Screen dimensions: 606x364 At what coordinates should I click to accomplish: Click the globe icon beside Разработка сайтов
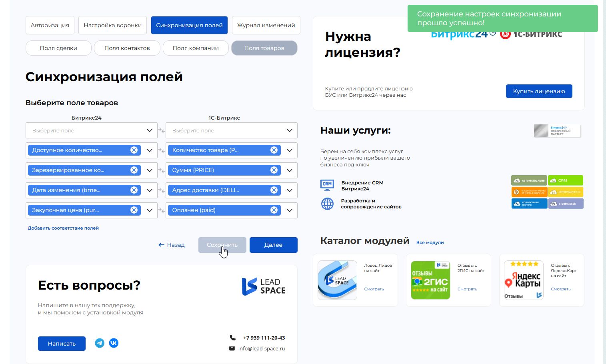point(328,204)
